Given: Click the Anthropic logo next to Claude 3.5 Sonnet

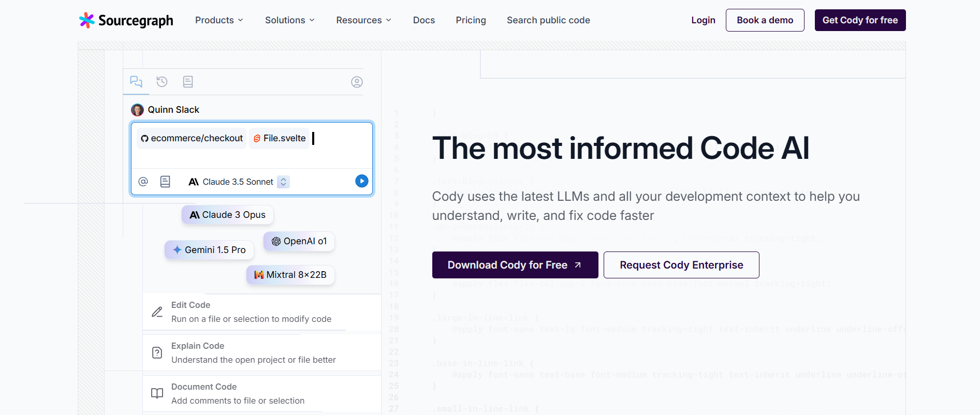Looking at the screenshot, I should 194,182.
